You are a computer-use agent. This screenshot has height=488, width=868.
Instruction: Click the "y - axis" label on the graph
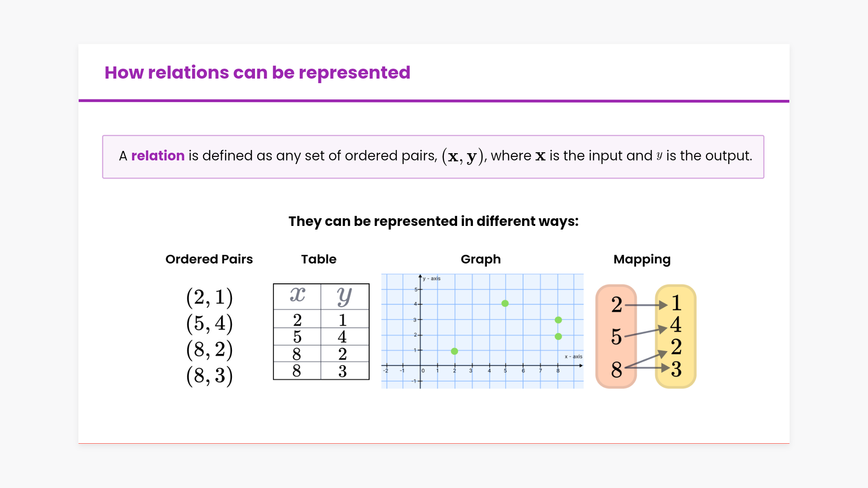pos(432,278)
